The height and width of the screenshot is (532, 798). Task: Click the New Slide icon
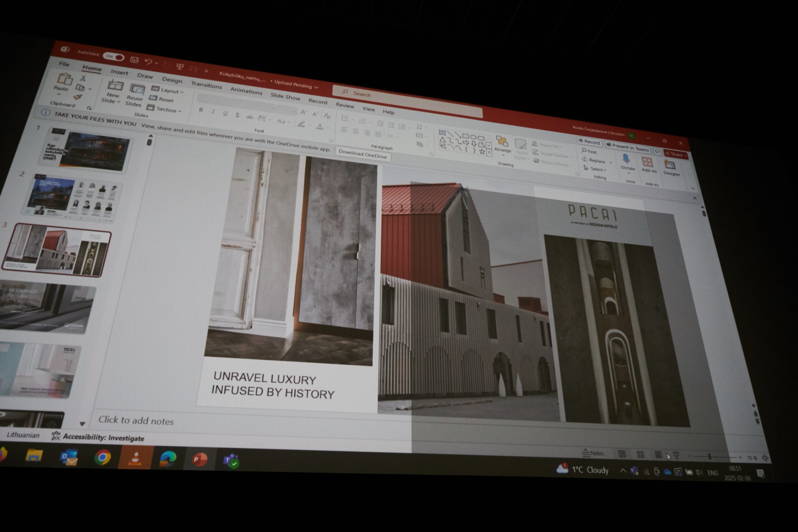(115, 85)
